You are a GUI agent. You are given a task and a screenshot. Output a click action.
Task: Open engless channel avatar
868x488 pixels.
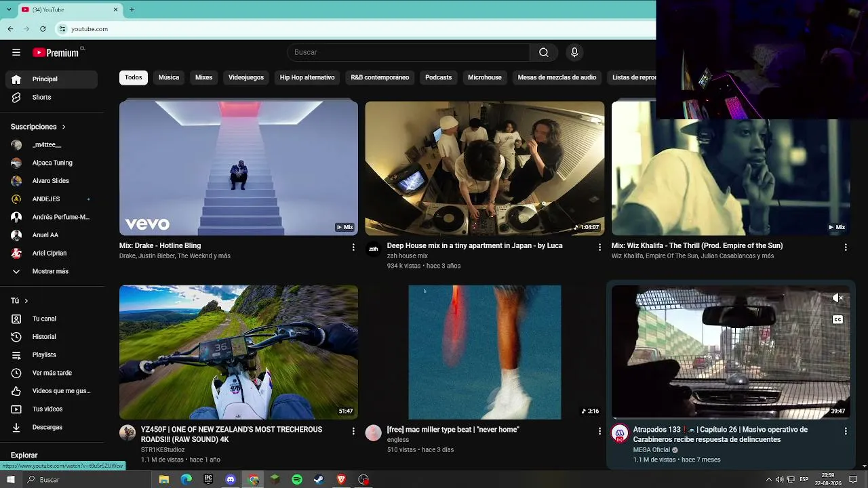point(373,433)
